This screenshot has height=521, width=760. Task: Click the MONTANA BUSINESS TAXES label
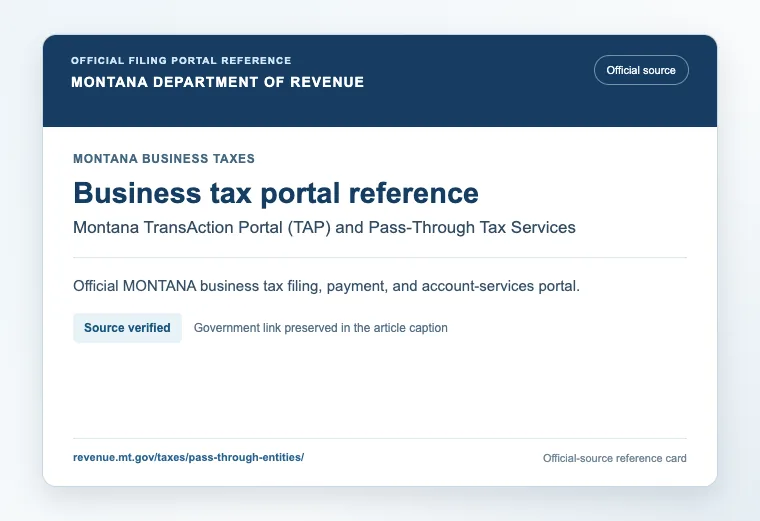pyautogui.click(x=164, y=158)
